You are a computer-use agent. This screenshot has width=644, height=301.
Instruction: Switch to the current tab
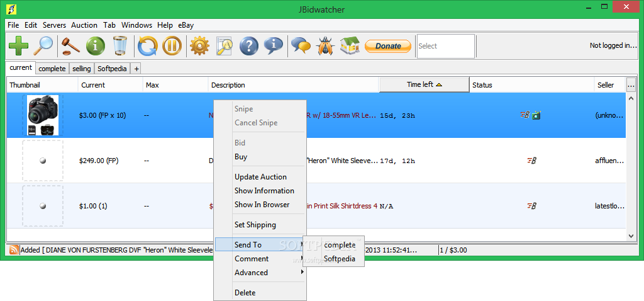click(x=21, y=68)
